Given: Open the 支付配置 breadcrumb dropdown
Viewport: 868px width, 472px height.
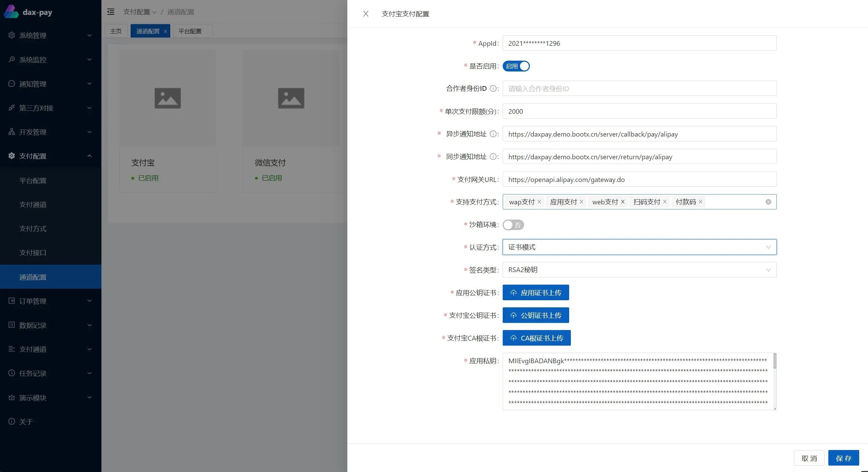Looking at the screenshot, I should [x=139, y=12].
